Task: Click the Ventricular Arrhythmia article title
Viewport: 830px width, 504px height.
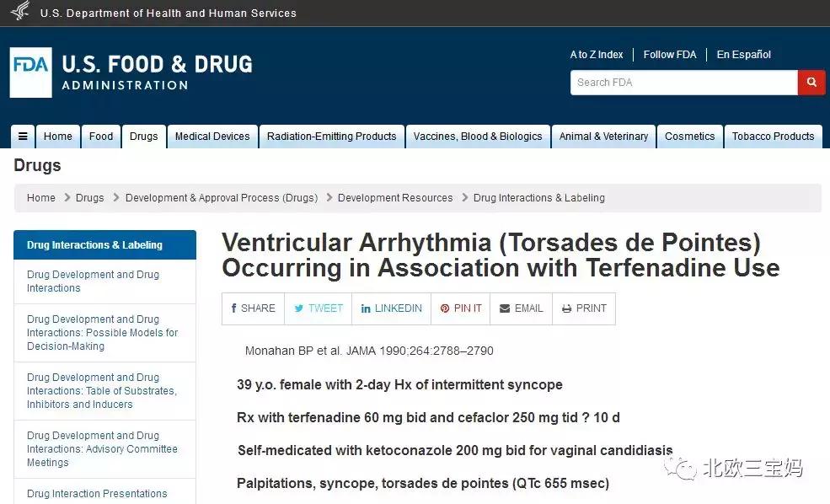Action: pos(501,255)
